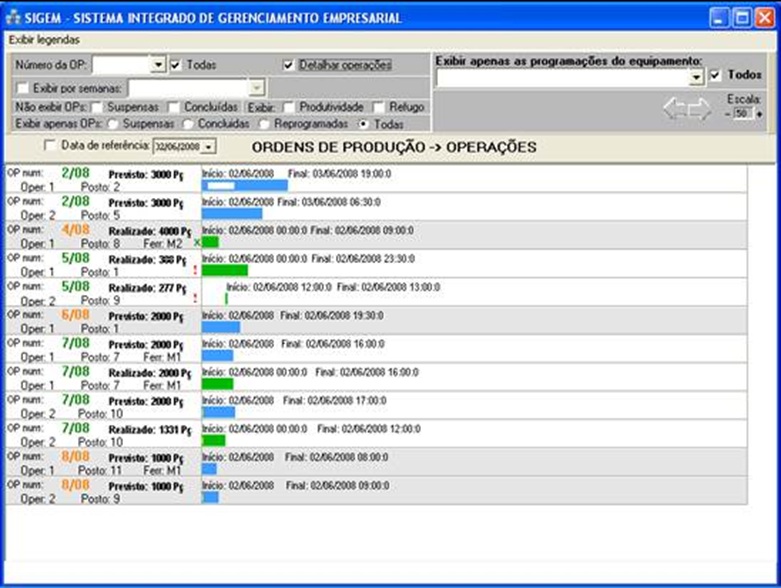Open the Exibir legendas menu
The height and width of the screenshot is (588, 781).
click(39, 39)
